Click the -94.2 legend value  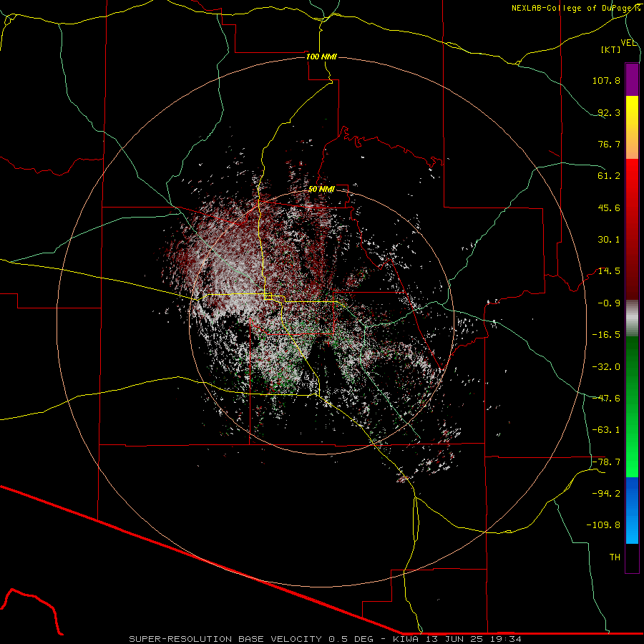[x=606, y=493]
